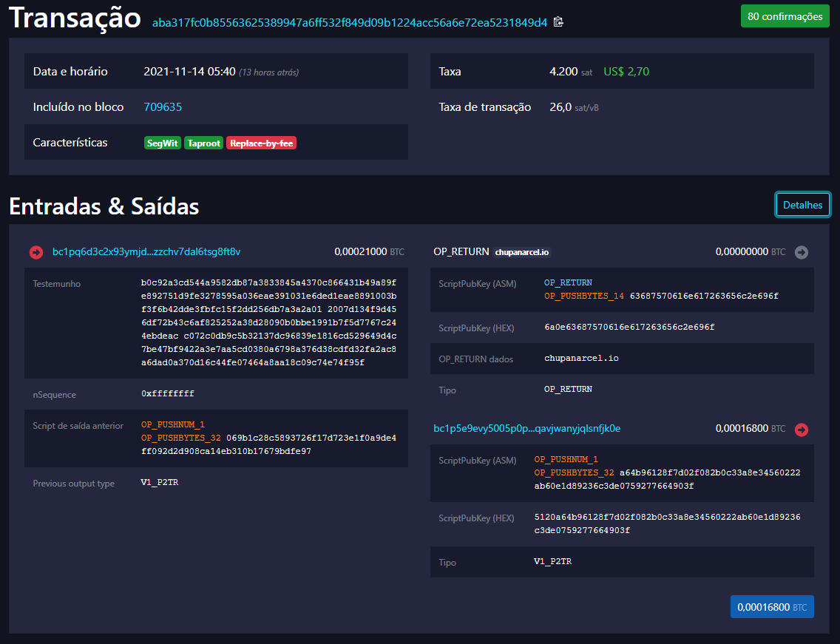This screenshot has width=840, height=644.
Task: Toggle the Detalhes button
Action: tap(802, 205)
